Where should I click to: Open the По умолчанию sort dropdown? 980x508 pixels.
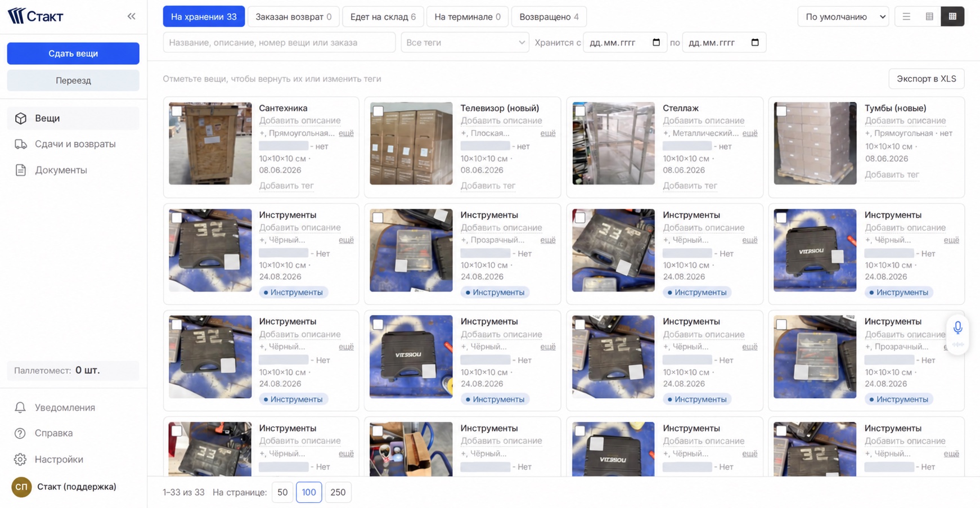coord(843,16)
